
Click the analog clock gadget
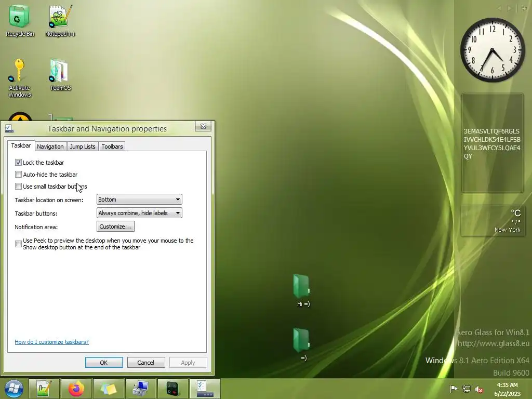[493, 50]
